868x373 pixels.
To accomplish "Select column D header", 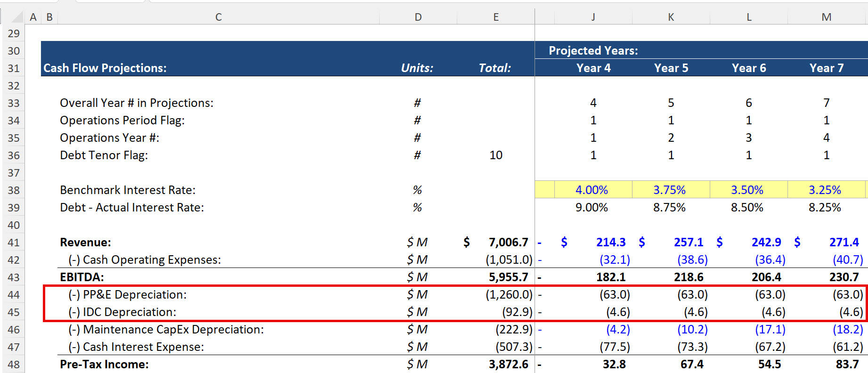I will click(x=418, y=17).
